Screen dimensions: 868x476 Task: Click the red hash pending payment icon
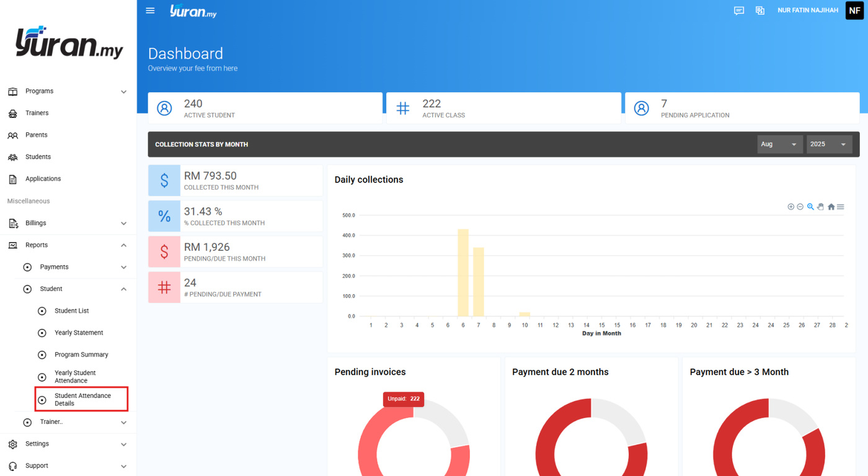(x=164, y=287)
